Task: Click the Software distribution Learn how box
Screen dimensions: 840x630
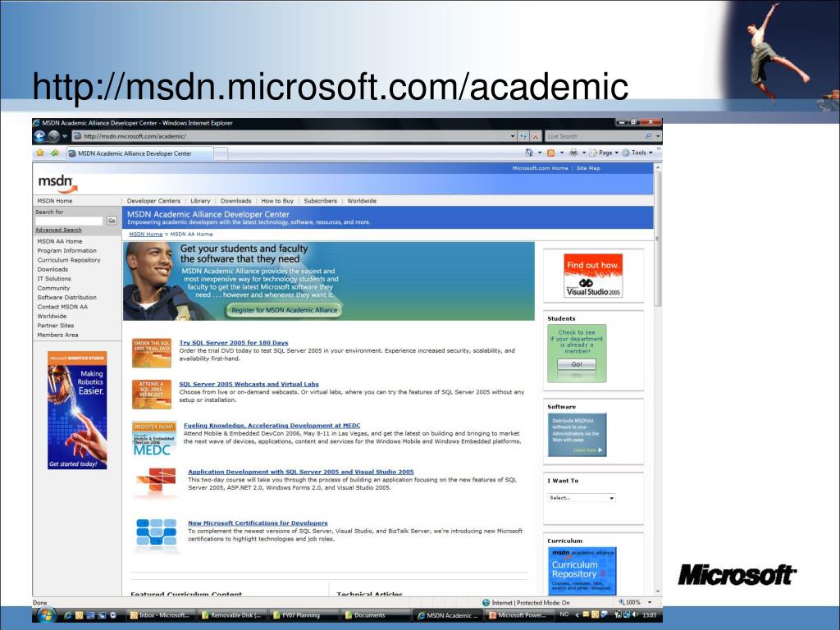Action: coord(577,435)
